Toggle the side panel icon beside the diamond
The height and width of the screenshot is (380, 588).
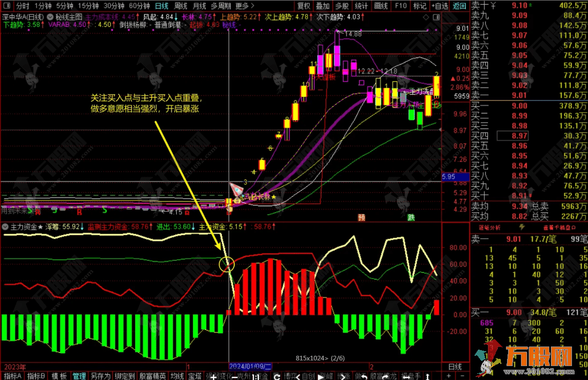[x=436, y=17]
